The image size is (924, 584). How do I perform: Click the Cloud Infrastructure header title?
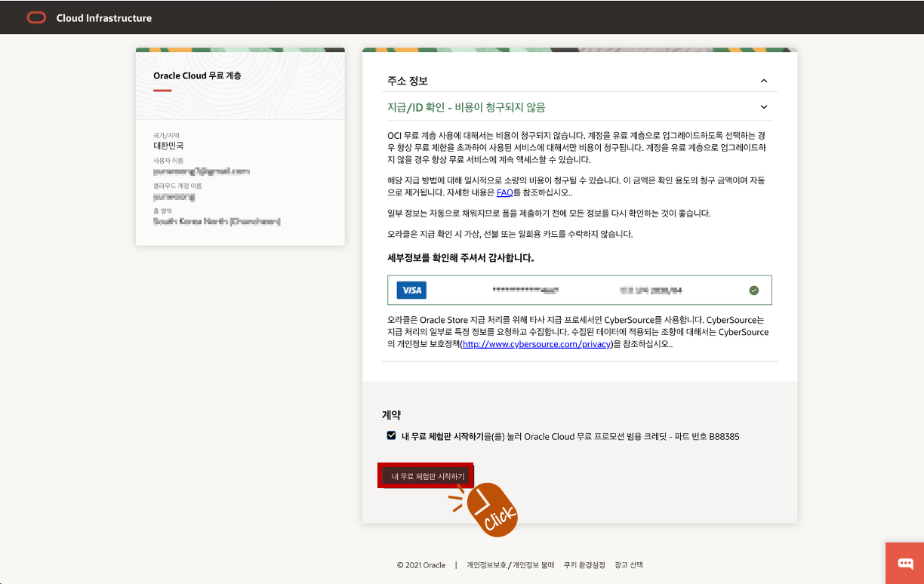click(x=104, y=18)
